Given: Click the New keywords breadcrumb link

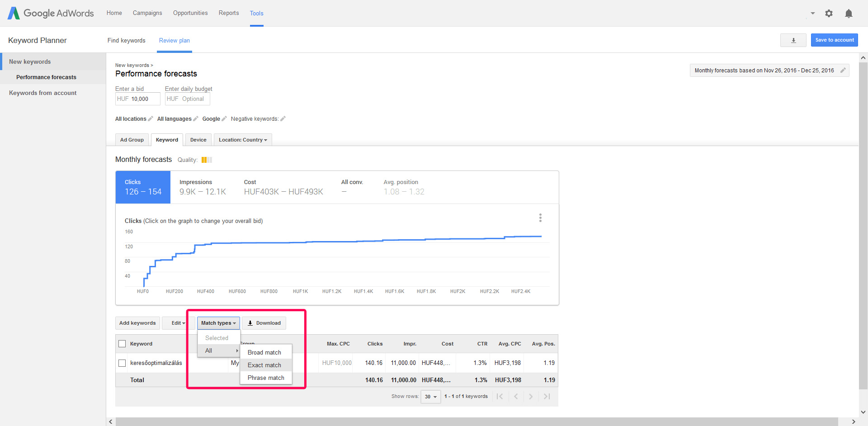Looking at the screenshot, I should (132, 65).
